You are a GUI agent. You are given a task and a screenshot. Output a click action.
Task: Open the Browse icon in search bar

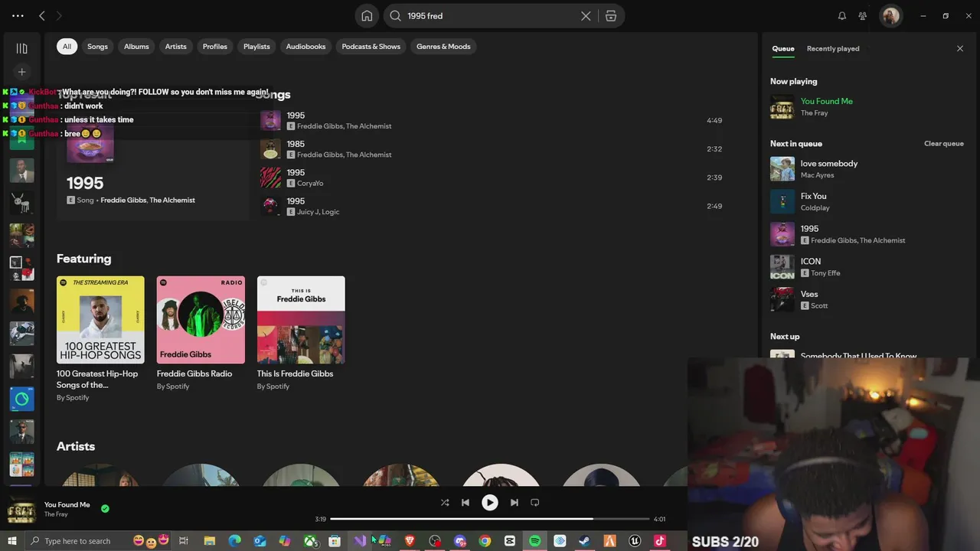click(611, 16)
